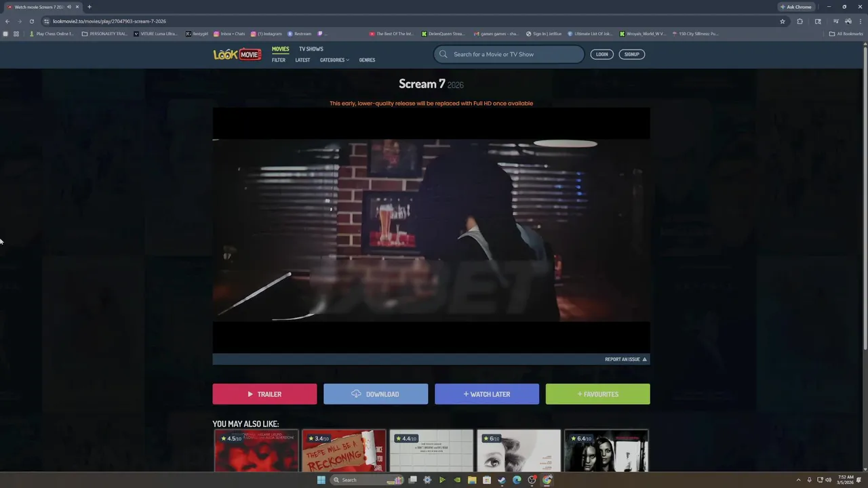Click the search magnifier icon
The image size is (868, 488).
coord(443,54)
